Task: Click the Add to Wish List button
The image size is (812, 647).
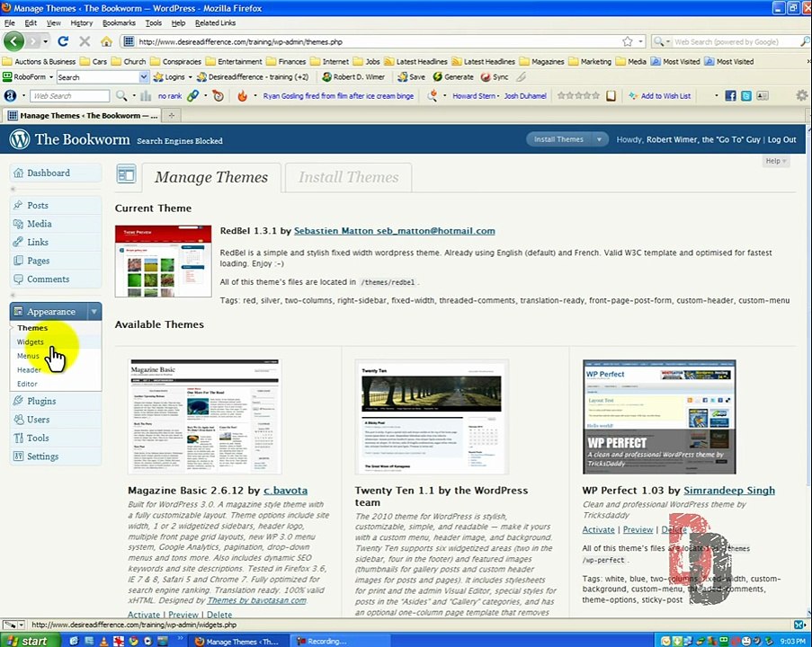Action: (x=660, y=96)
